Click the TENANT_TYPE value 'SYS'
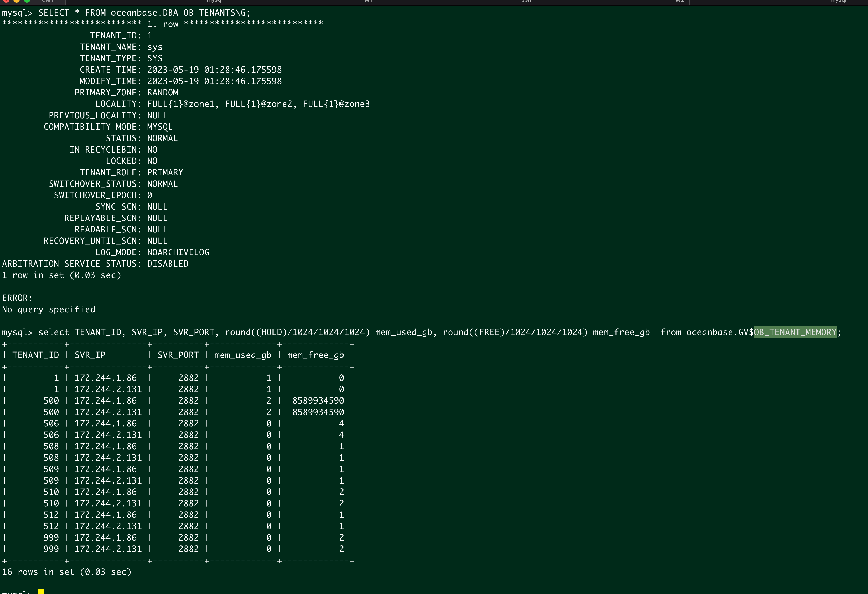Image resolution: width=868 pixels, height=594 pixels. pyautogui.click(x=155, y=58)
